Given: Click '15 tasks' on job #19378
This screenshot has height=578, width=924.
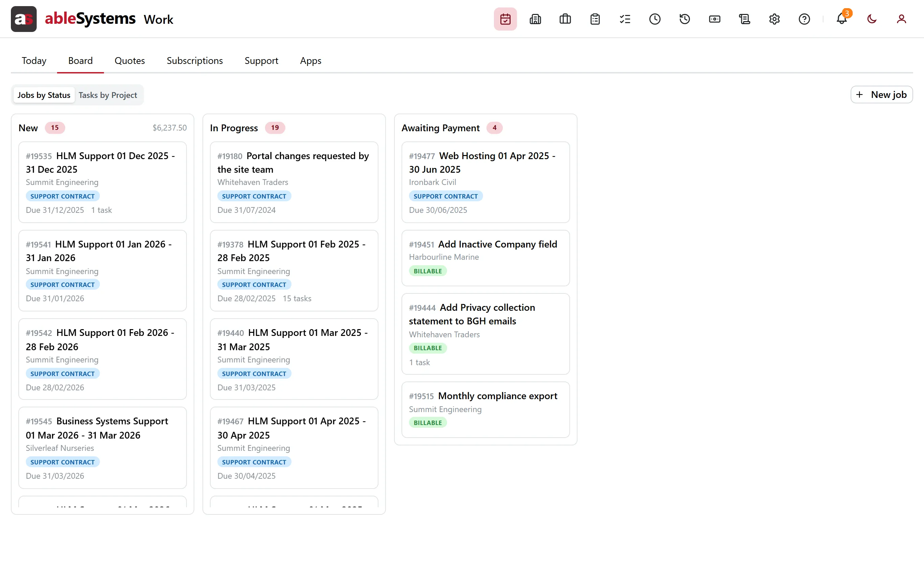Looking at the screenshot, I should point(297,299).
